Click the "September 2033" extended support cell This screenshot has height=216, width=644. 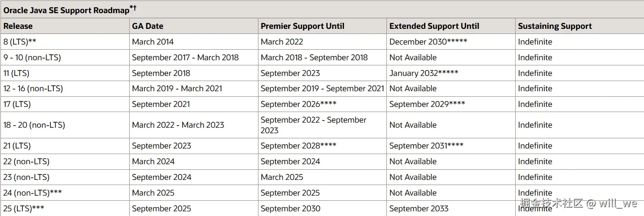(x=419, y=208)
